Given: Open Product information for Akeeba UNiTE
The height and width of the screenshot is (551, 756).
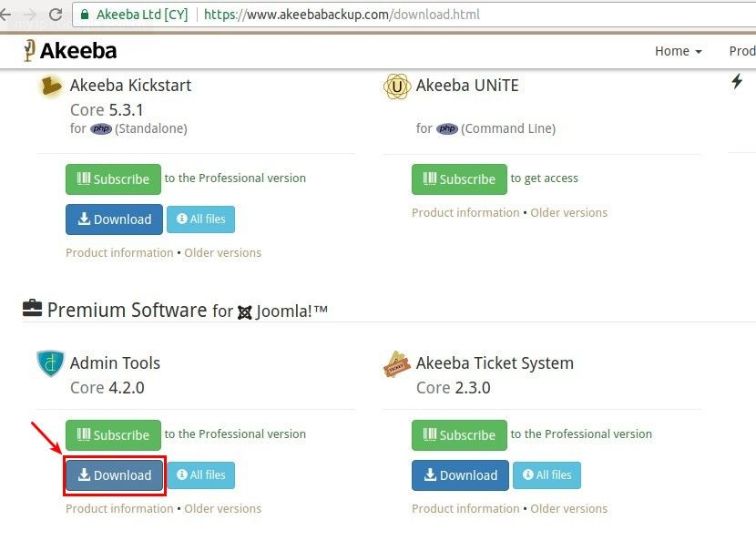Looking at the screenshot, I should click(465, 212).
